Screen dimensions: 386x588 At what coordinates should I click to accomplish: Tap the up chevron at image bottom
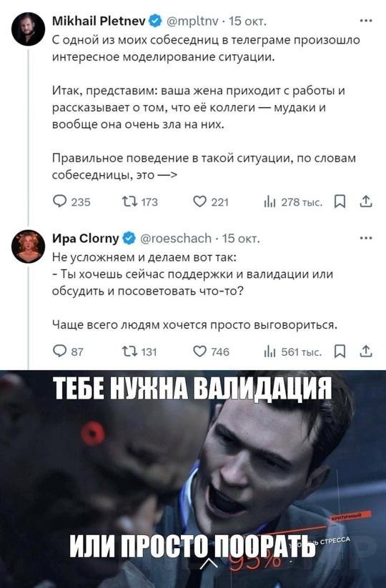[209, 563]
